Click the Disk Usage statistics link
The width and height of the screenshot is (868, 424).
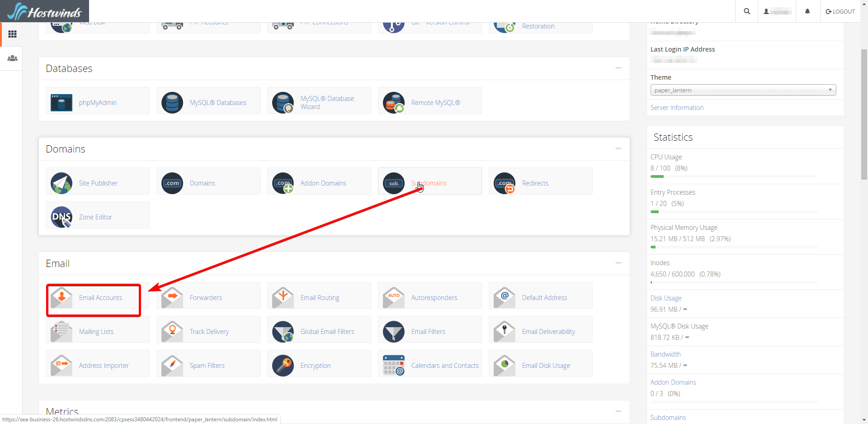(666, 298)
